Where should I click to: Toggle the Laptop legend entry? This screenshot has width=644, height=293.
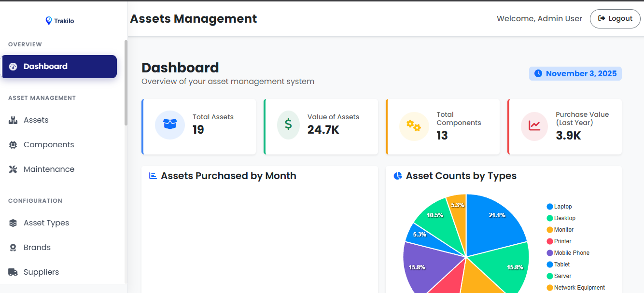(560, 206)
